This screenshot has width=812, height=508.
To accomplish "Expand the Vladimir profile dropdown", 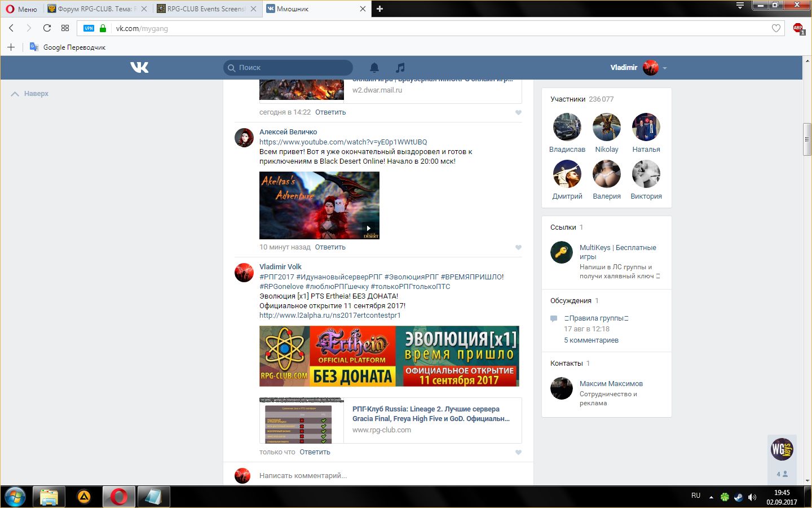I will click(665, 68).
